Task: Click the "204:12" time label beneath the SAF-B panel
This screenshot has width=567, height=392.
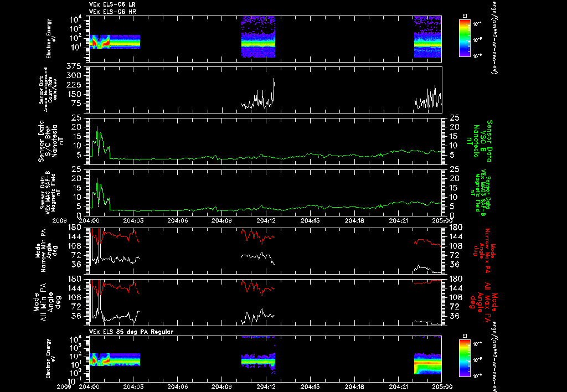Action: pos(266,220)
